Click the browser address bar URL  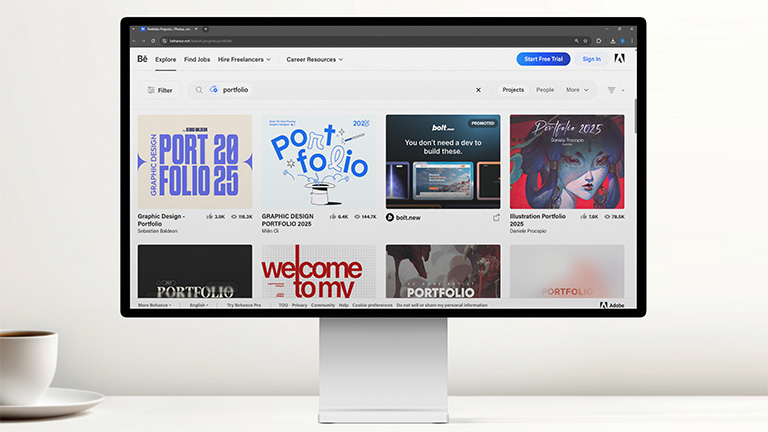tap(200, 41)
